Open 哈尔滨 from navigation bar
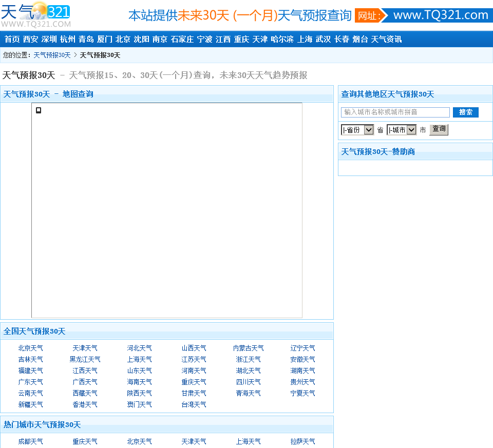The width and height of the screenshot is (493, 448). (x=282, y=40)
